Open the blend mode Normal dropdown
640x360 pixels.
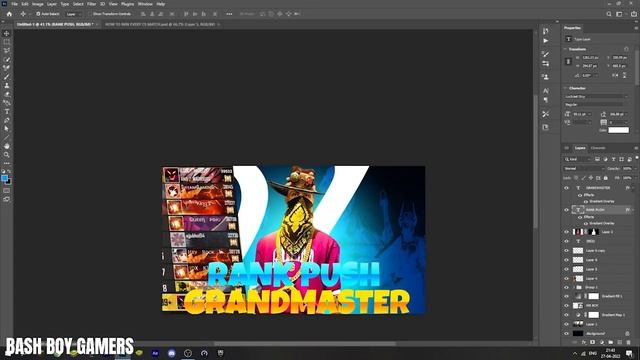(583, 169)
